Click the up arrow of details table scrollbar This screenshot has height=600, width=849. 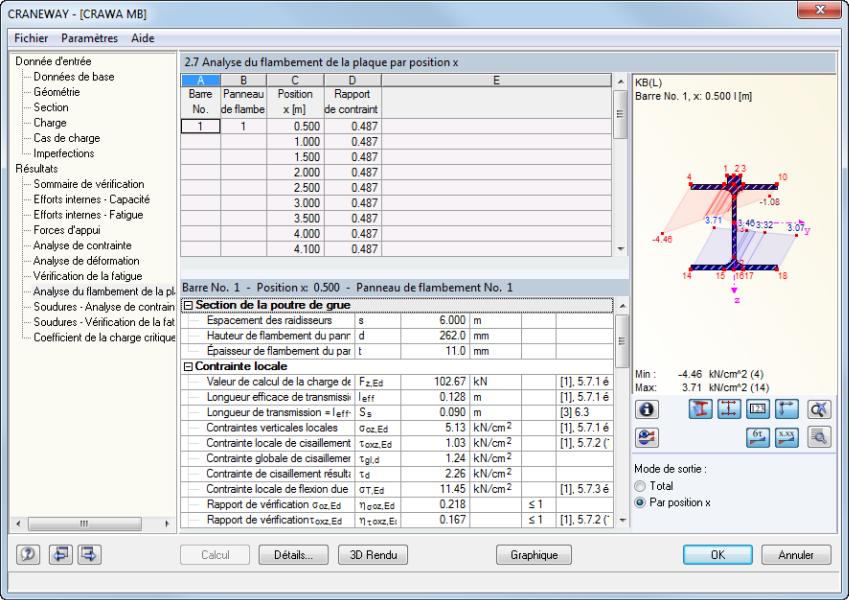(622, 306)
